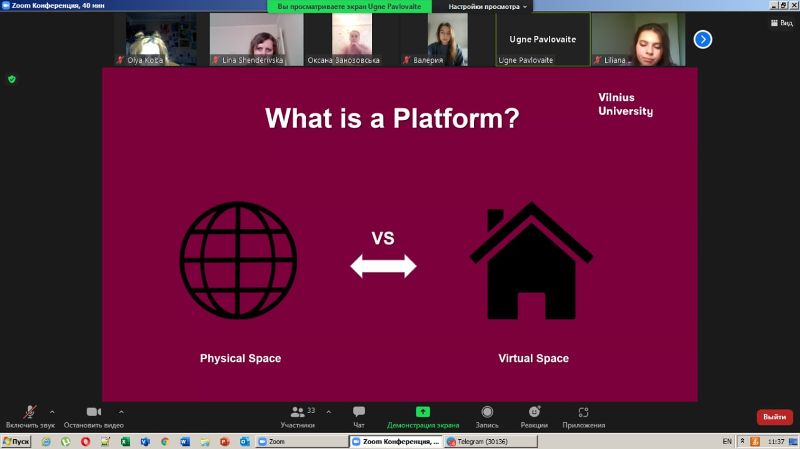Switch to Zoom Конференция taskbar window
Screen dimensions: 800x449
pos(396,441)
